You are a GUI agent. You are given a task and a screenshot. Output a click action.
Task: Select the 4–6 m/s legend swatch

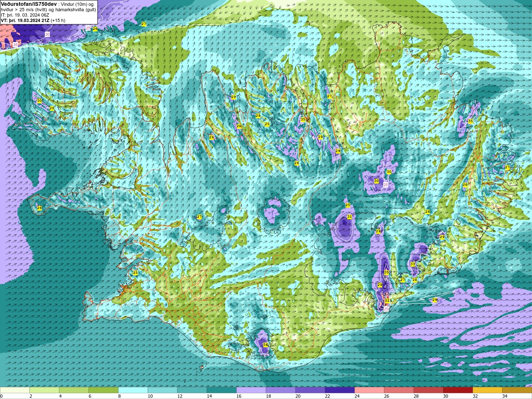tap(74, 390)
